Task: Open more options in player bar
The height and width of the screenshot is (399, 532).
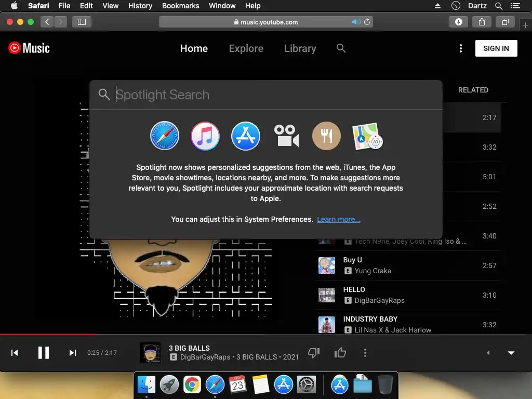Action: tap(365, 353)
